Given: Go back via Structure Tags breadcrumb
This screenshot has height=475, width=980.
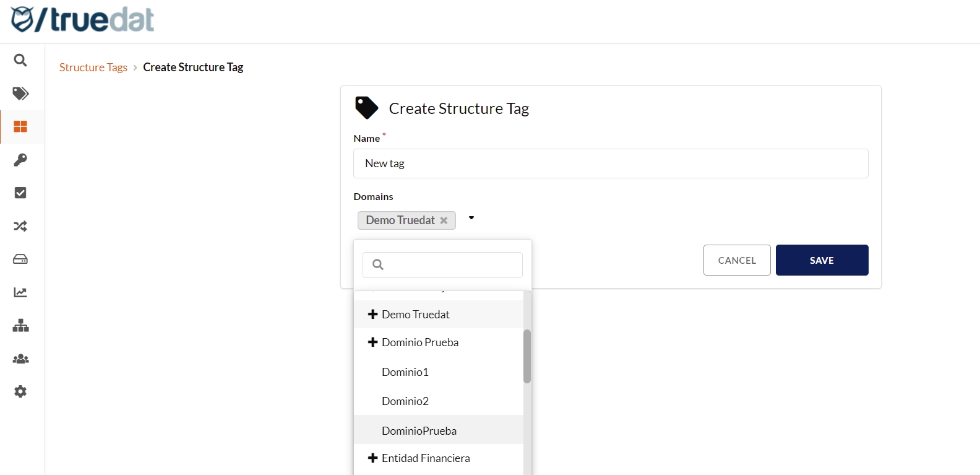Looking at the screenshot, I should pos(93,68).
